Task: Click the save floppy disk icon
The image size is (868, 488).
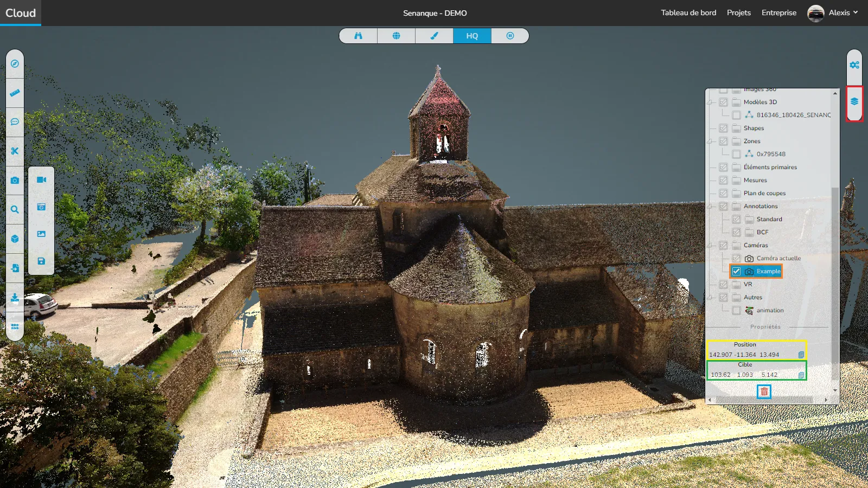Action: click(41, 261)
